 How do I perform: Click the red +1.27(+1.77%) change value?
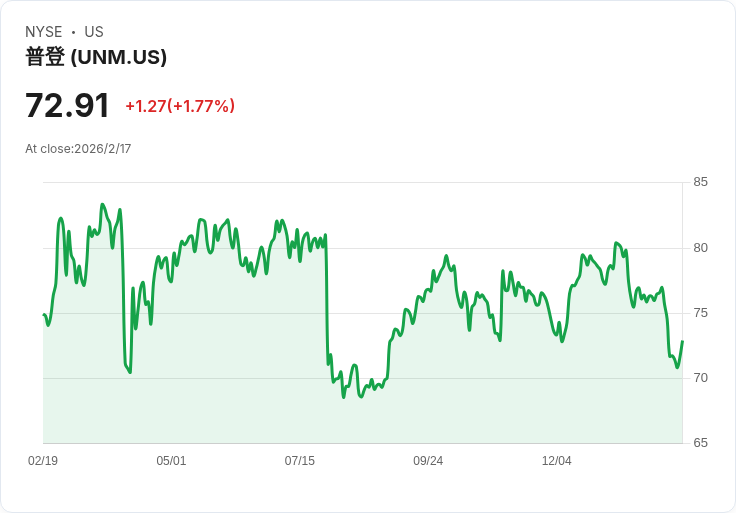180,106
